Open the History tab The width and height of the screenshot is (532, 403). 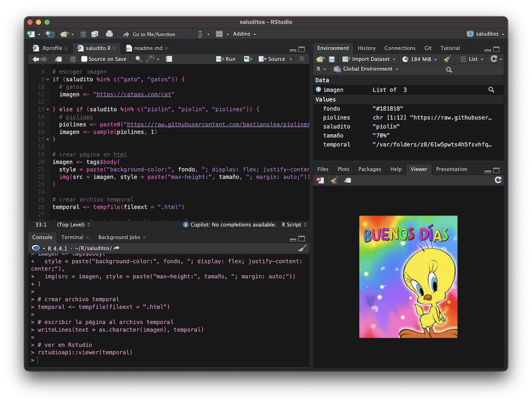tap(366, 48)
